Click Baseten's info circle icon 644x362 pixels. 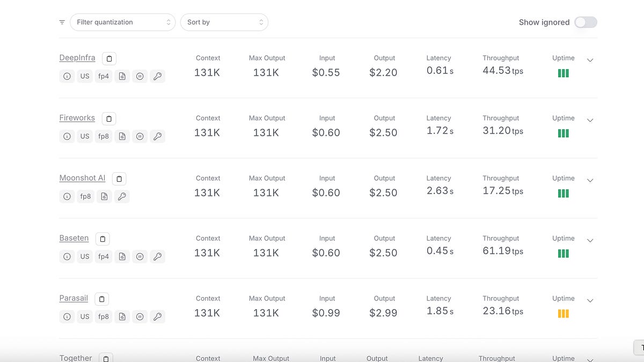tap(67, 256)
